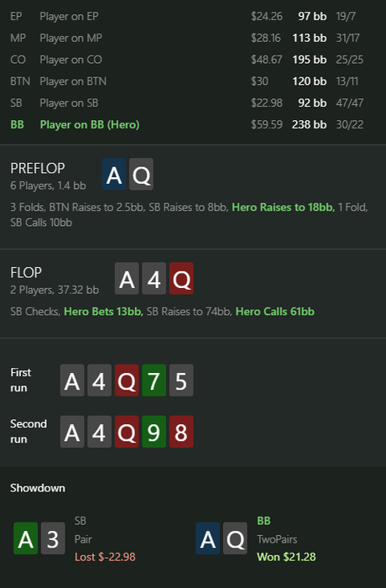Click the grey 5 card in First run
Viewport: 386px width, 588px height.
[x=181, y=381]
